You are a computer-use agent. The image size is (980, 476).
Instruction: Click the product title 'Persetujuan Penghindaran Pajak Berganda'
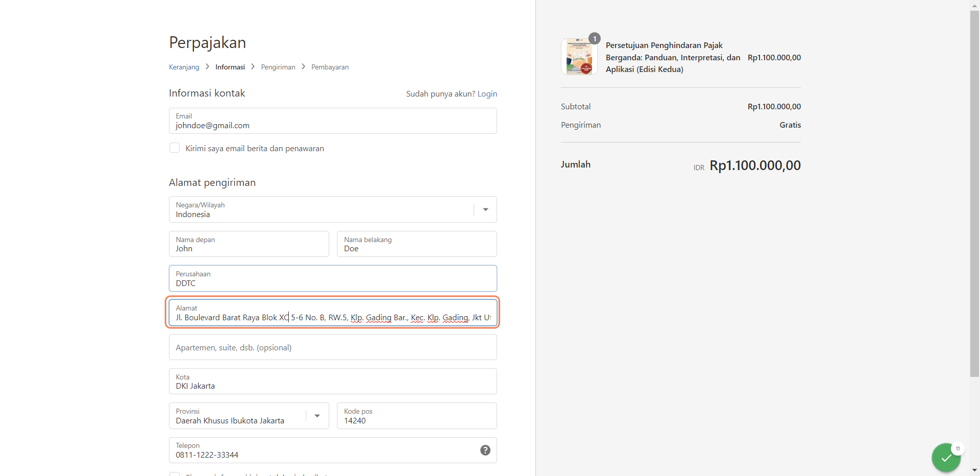coord(673,57)
